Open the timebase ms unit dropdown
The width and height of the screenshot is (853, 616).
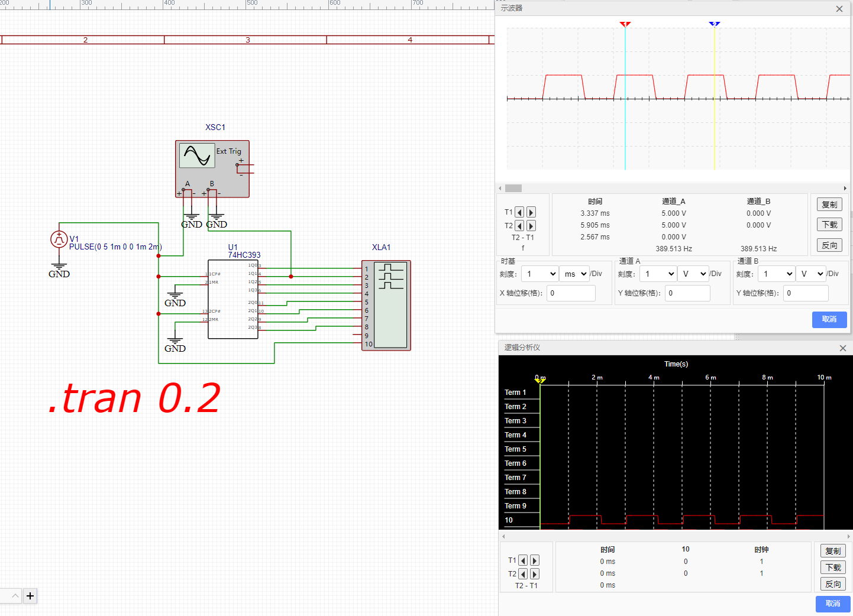[x=574, y=274]
